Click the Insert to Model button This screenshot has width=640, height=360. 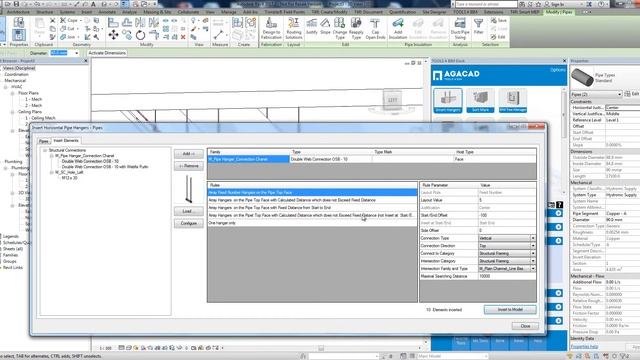click(510, 310)
